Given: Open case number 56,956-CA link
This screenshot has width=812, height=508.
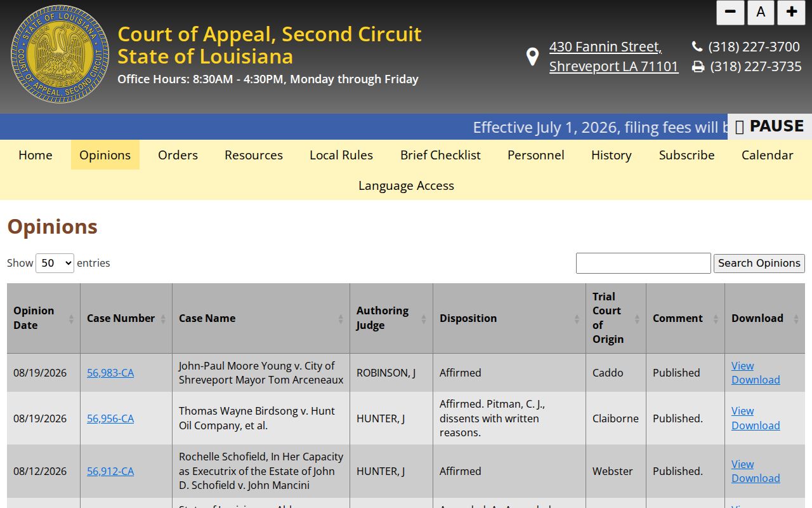Looking at the screenshot, I should click(110, 418).
